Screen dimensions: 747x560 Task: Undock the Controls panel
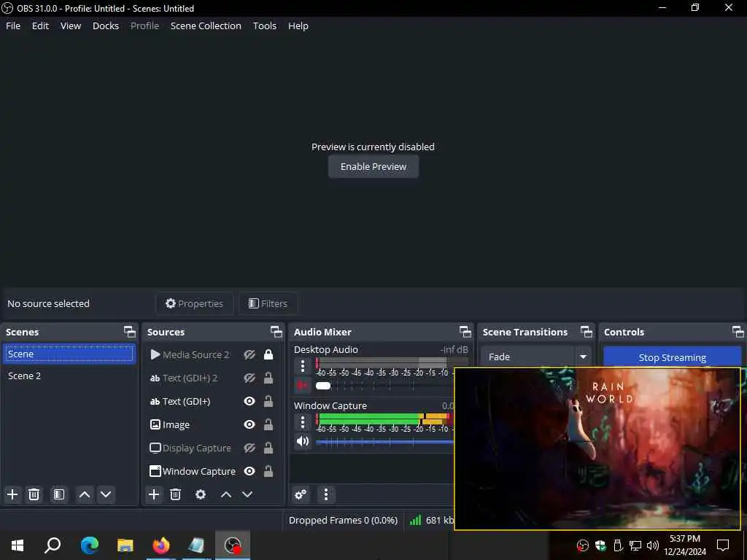pyautogui.click(x=738, y=332)
